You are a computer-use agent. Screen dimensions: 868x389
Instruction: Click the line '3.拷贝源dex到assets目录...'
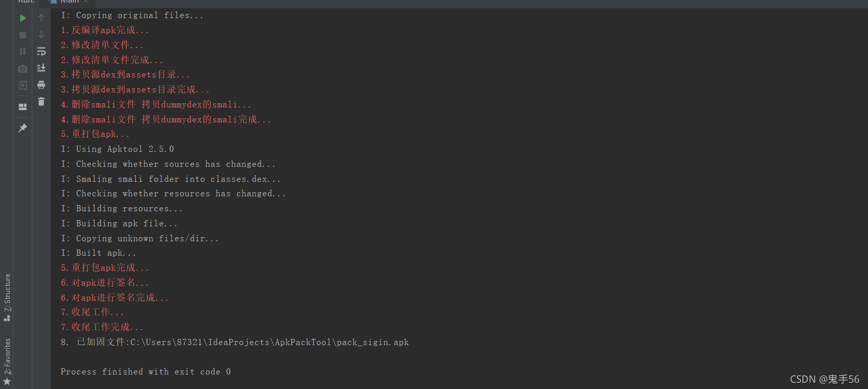coord(125,75)
